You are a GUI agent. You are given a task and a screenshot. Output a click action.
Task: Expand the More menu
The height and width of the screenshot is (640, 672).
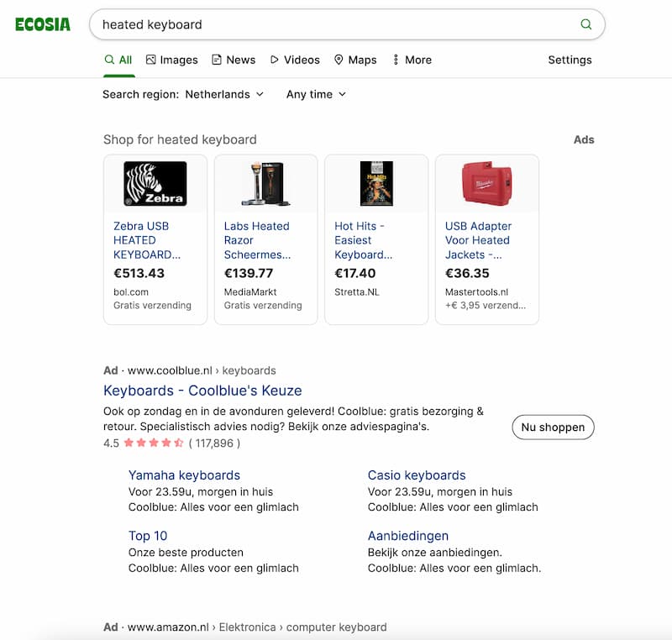(x=412, y=60)
